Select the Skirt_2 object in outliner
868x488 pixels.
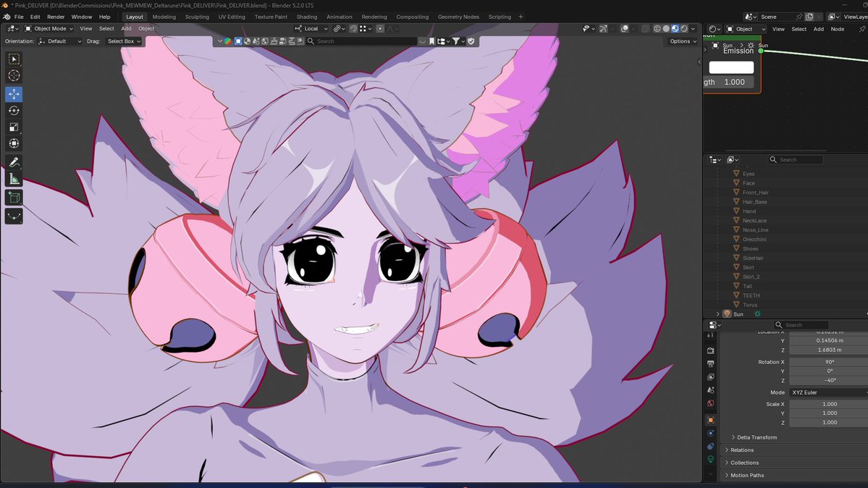pos(751,277)
